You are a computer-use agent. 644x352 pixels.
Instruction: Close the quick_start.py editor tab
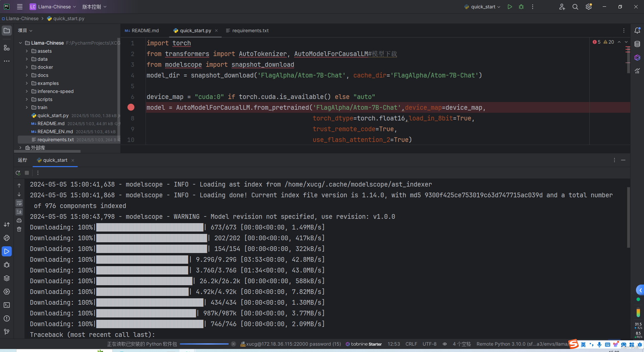(x=216, y=31)
